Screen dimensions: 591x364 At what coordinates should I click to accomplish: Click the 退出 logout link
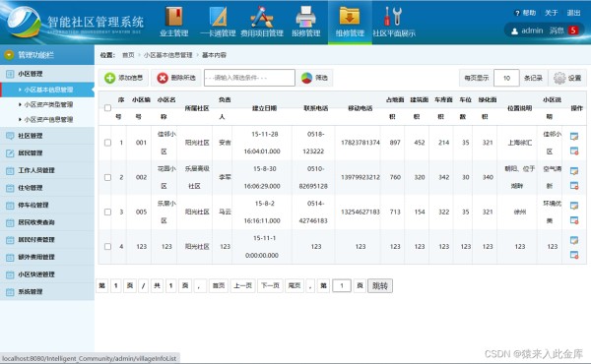click(x=573, y=13)
